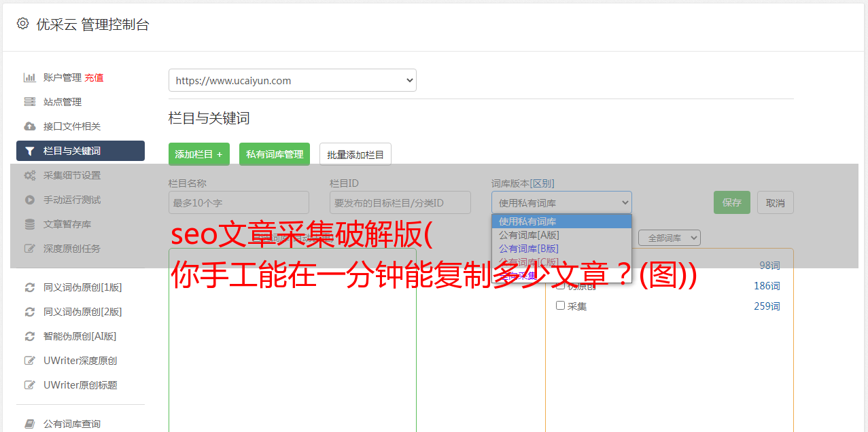Screen dimensions: 868x432
Task: Click the edit icon for UWriter深度原创
Action: [x=30, y=361]
